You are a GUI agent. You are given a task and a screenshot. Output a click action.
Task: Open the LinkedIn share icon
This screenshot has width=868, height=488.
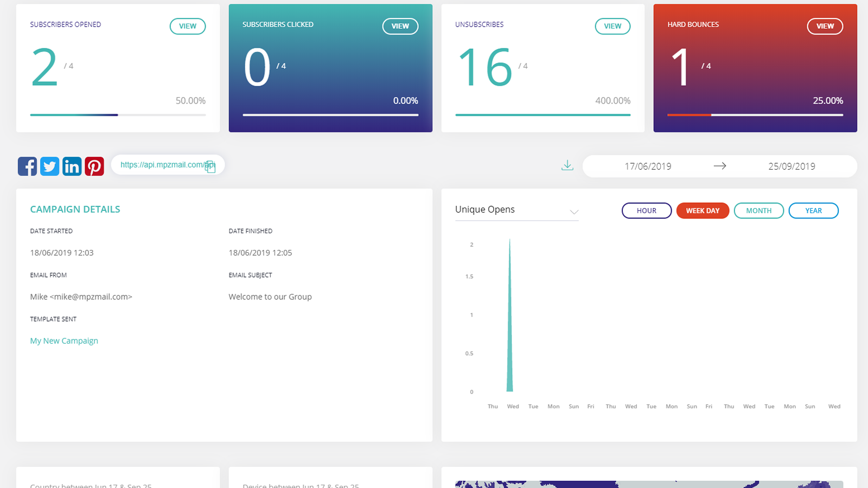click(72, 166)
